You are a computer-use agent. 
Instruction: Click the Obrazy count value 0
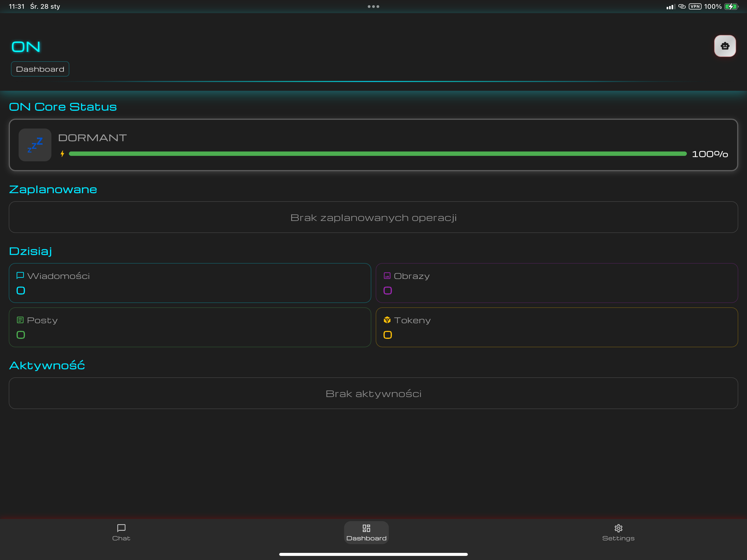tap(388, 290)
